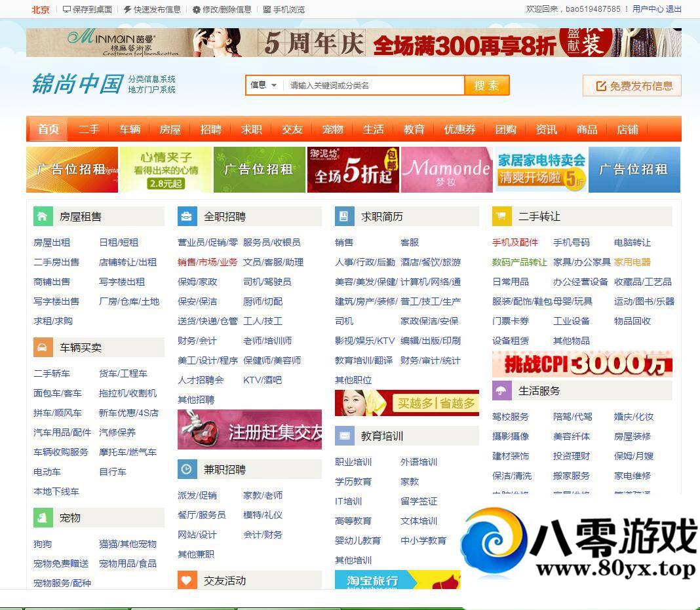The image size is (700, 610).
Task: Open the 狗狗 pet category link
Action: tap(43, 544)
